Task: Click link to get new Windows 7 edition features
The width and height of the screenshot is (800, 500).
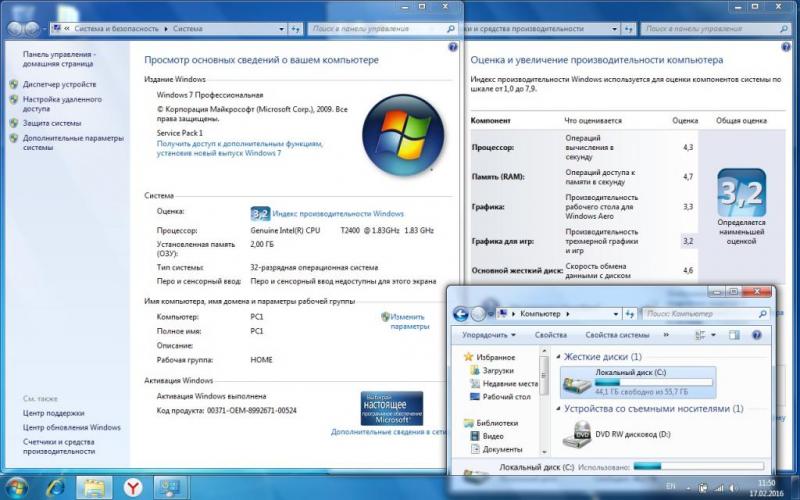Action: tap(240, 148)
